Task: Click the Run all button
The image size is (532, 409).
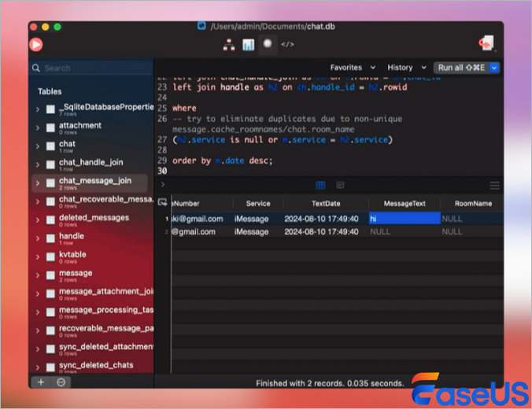Action: coord(460,68)
